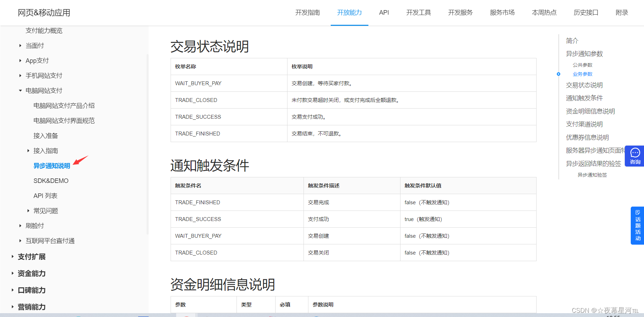Jump to 简介 in page outline

(x=572, y=41)
